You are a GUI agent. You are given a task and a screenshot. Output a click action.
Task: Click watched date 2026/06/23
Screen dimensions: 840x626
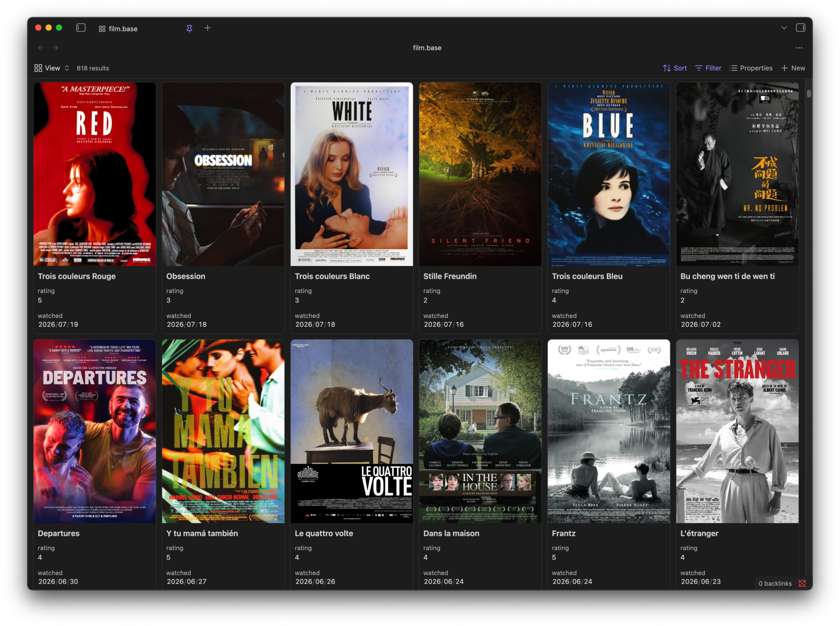[x=701, y=581]
